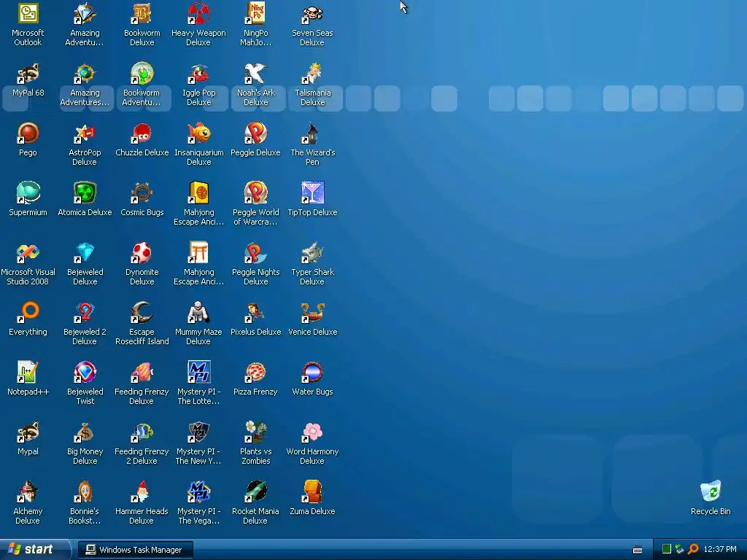Click the Pizza Frenzy icon

click(256, 373)
